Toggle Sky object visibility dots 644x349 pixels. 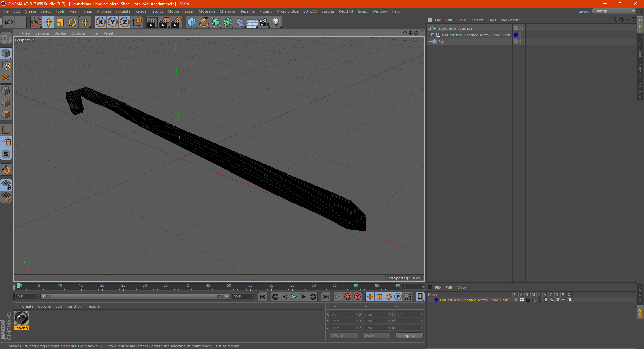(520, 41)
